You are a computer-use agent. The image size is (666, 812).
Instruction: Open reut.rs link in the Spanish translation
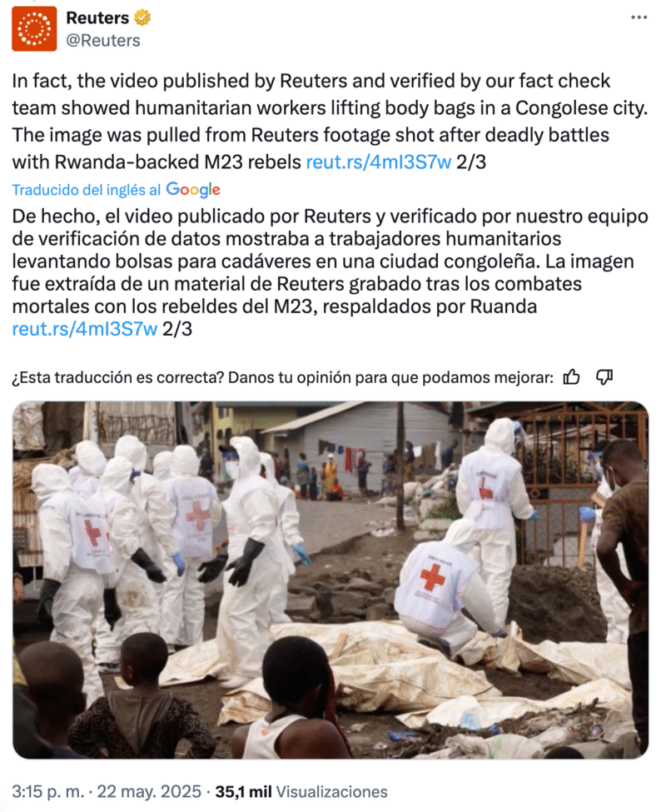click(84, 329)
